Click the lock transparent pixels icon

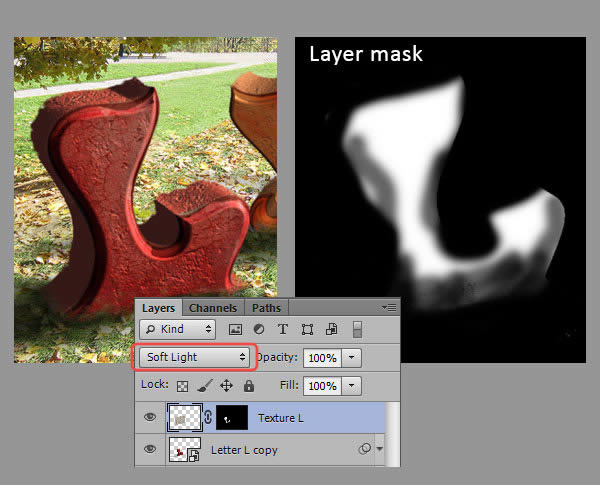pos(182,385)
